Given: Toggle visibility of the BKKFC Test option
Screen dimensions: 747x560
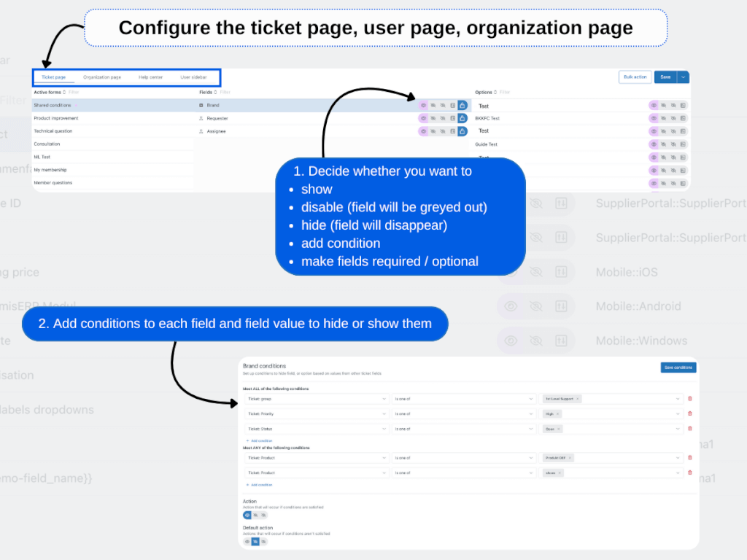Looking at the screenshot, I should (x=653, y=118).
